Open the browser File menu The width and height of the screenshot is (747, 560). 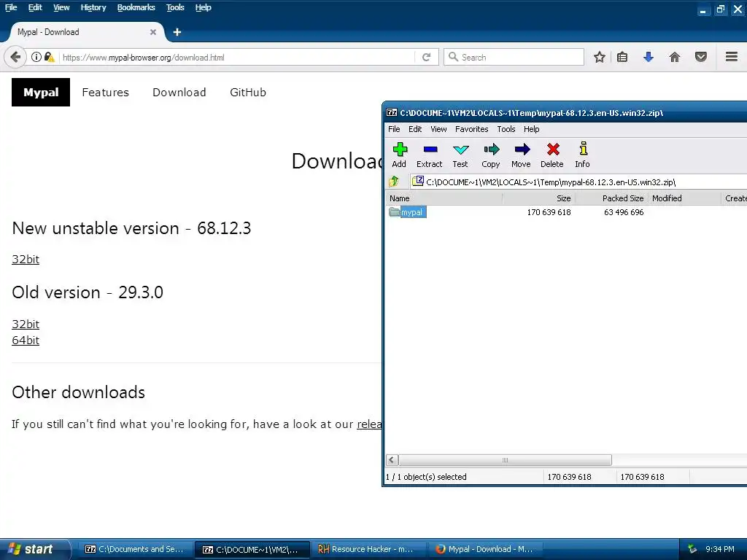11,7
